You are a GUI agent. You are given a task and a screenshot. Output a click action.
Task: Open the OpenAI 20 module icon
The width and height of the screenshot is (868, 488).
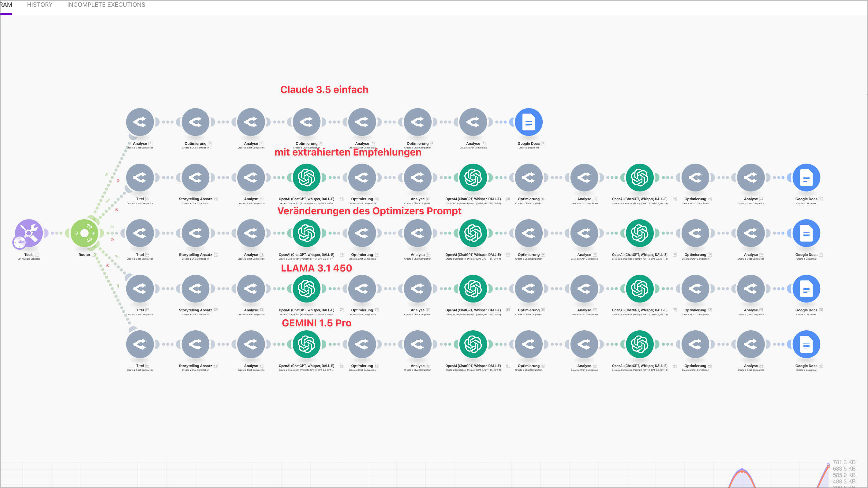coord(473,178)
